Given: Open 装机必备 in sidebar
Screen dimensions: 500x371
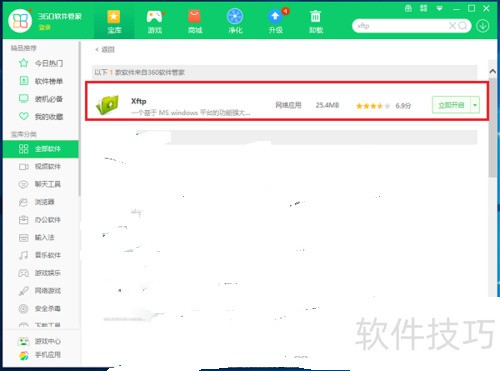Looking at the screenshot, I should click(x=41, y=99).
